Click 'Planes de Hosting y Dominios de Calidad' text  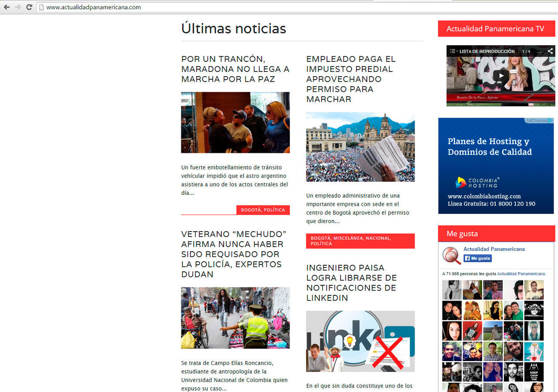(x=490, y=147)
